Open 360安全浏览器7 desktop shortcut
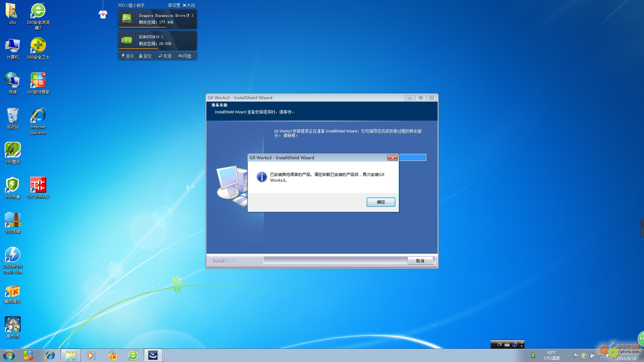 pyautogui.click(x=38, y=16)
